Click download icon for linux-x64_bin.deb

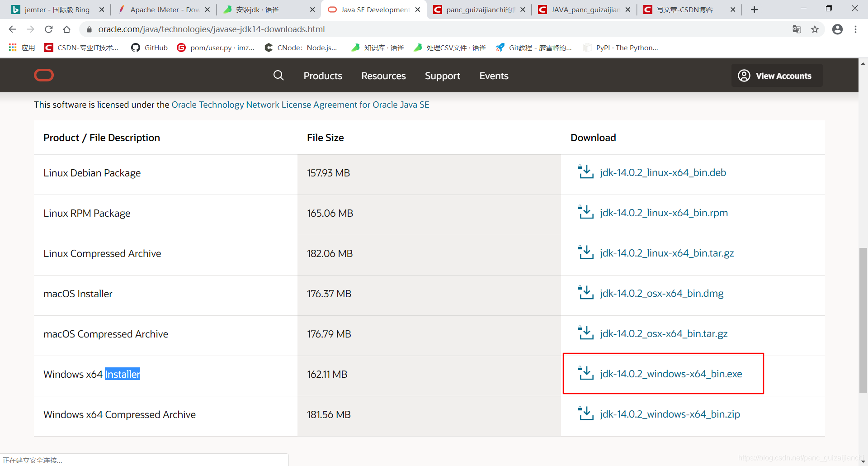(586, 172)
